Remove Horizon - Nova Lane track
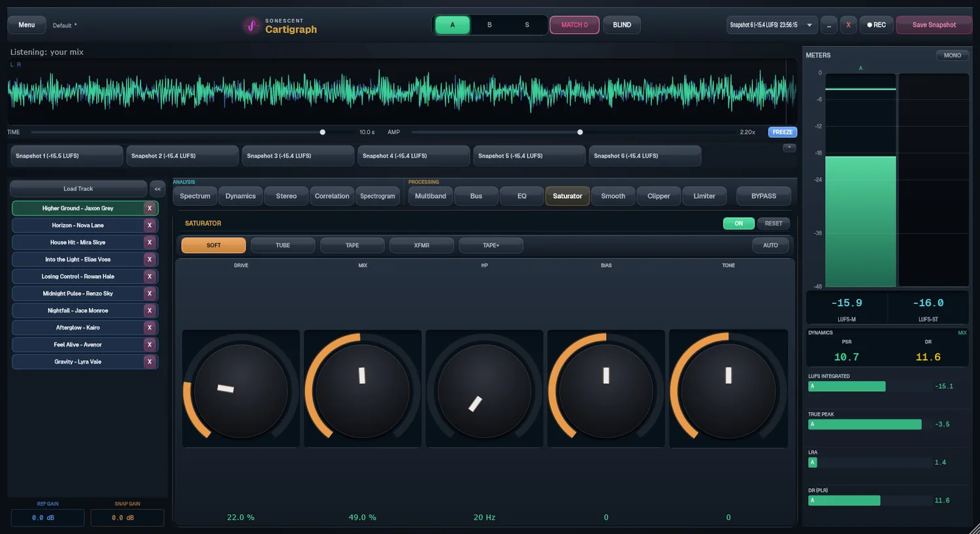 pyautogui.click(x=150, y=225)
